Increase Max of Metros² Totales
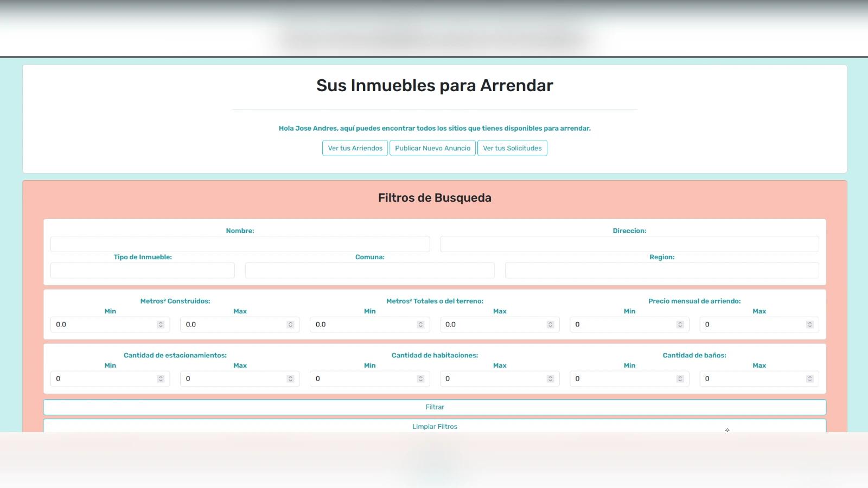 pos(550,322)
